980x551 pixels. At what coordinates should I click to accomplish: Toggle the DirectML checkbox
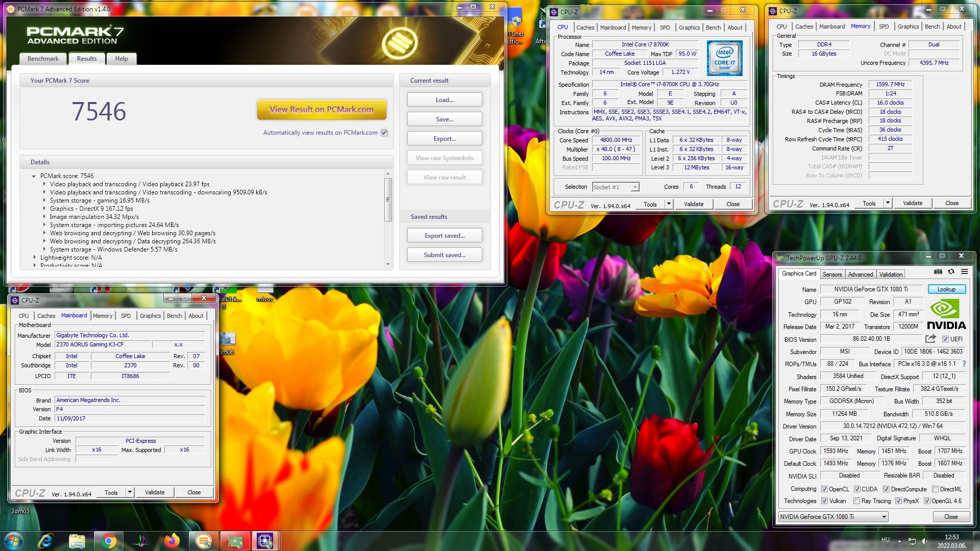[935, 489]
